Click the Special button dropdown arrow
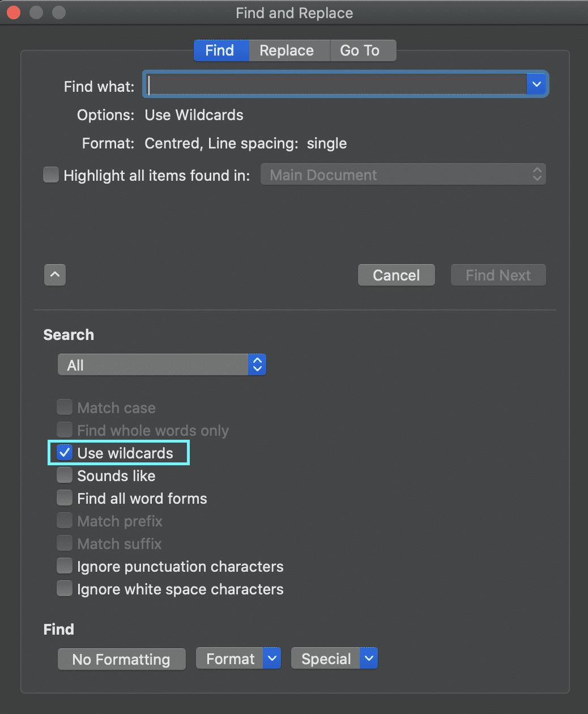Image resolution: width=588 pixels, height=714 pixels. 369,658
